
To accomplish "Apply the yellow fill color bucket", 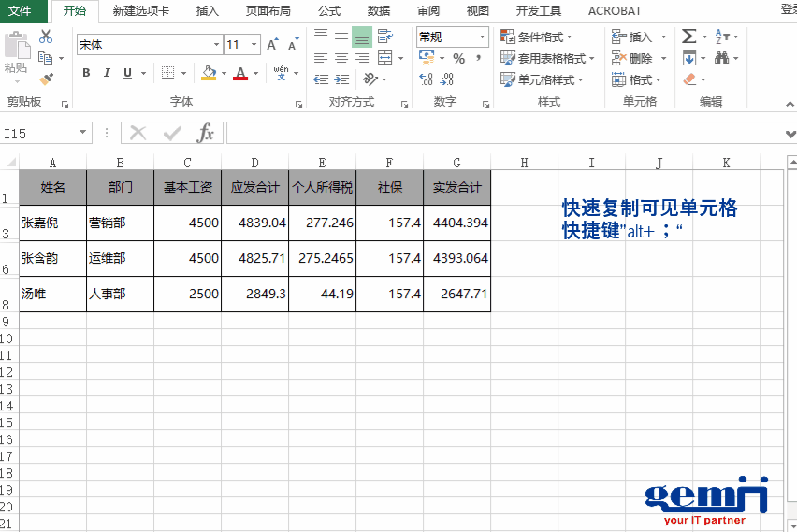I will (208, 73).
